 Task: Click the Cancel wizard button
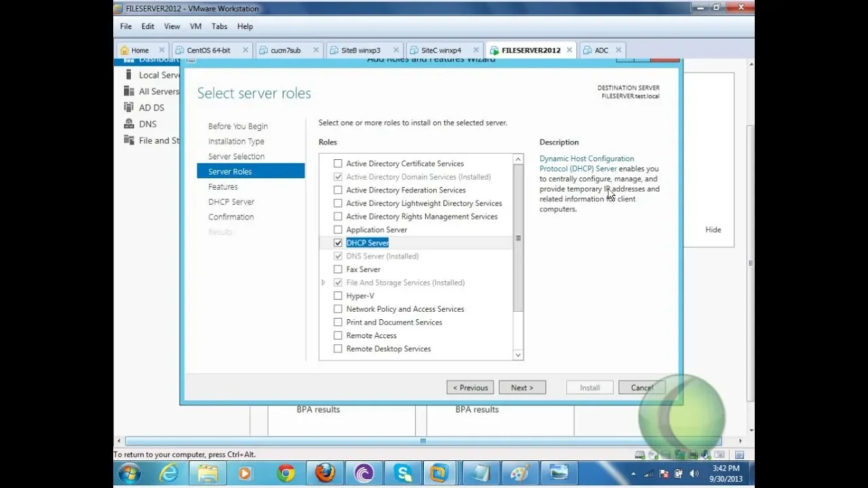(642, 388)
